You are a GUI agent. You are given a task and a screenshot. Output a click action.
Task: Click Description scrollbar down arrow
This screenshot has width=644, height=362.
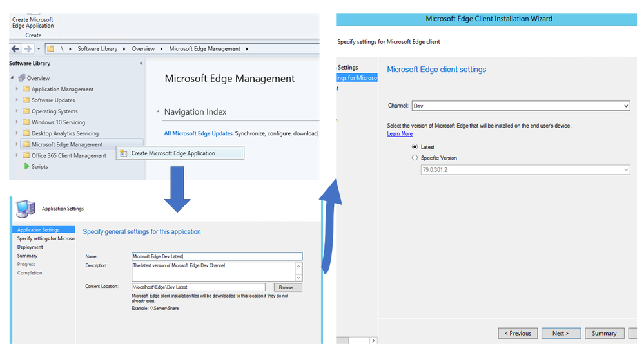coord(298,278)
